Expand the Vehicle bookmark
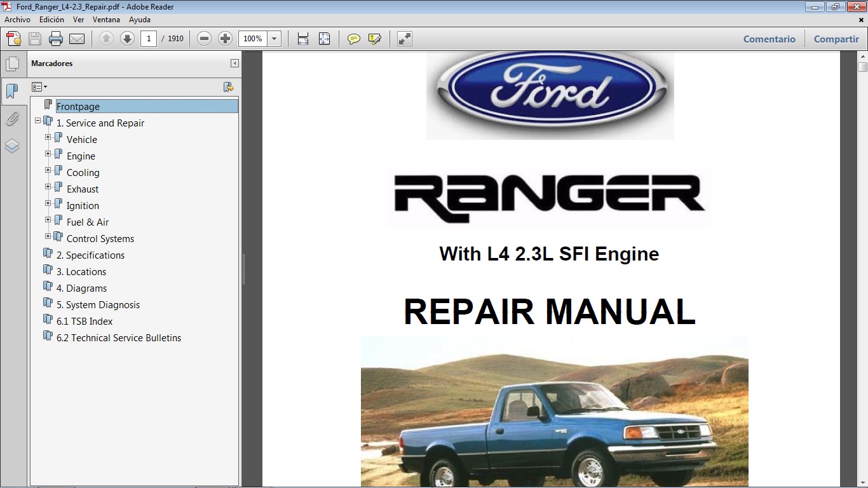The image size is (868, 488). pos(48,137)
